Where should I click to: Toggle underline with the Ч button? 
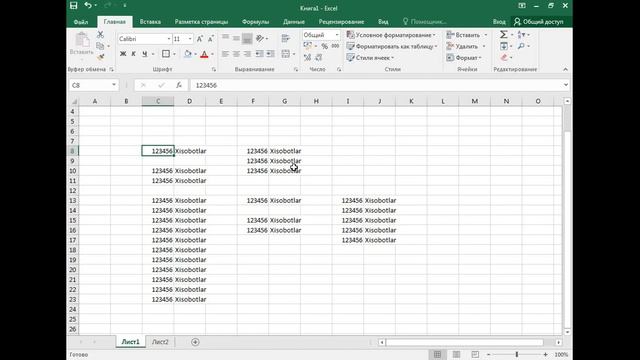[144, 54]
